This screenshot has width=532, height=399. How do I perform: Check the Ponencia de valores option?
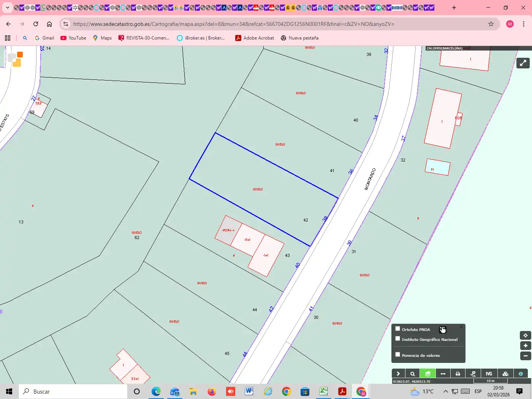pos(397,355)
